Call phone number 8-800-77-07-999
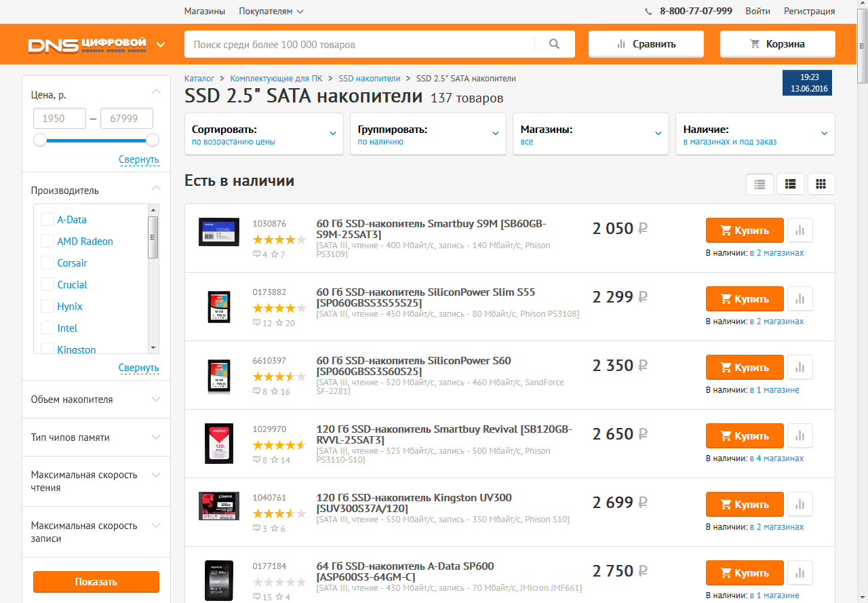The height and width of the screenshot is (603, 868). click(x=696, y=11)
